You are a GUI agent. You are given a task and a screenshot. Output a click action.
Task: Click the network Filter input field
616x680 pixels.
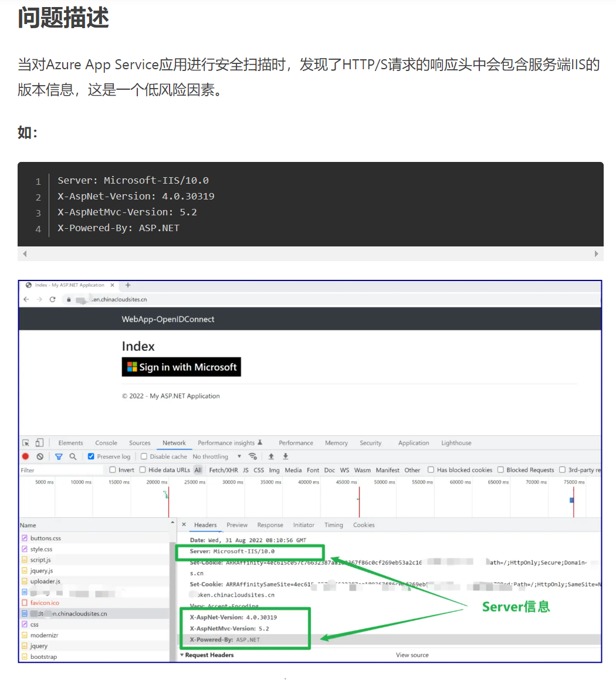point(61,470)
